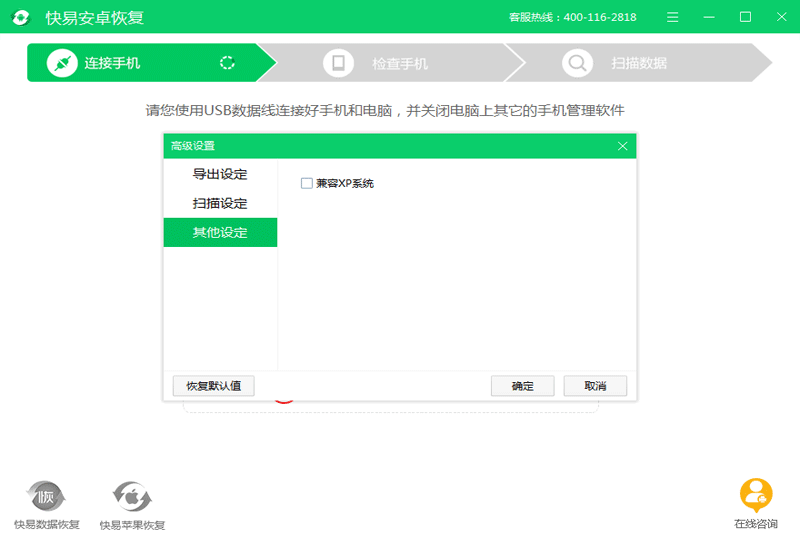Click the 快易安卓恢复 title text
800x533 pixels.
(x=94, y=18)
